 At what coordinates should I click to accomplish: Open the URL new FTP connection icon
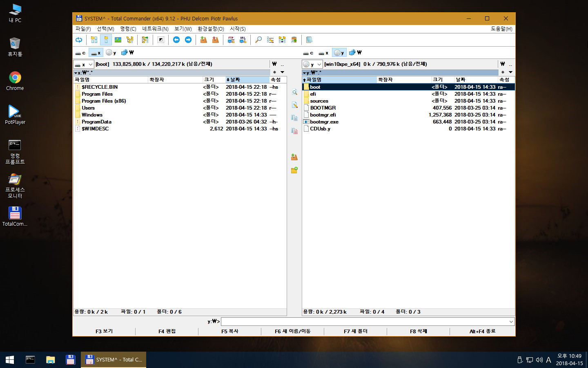pos(243,40)
